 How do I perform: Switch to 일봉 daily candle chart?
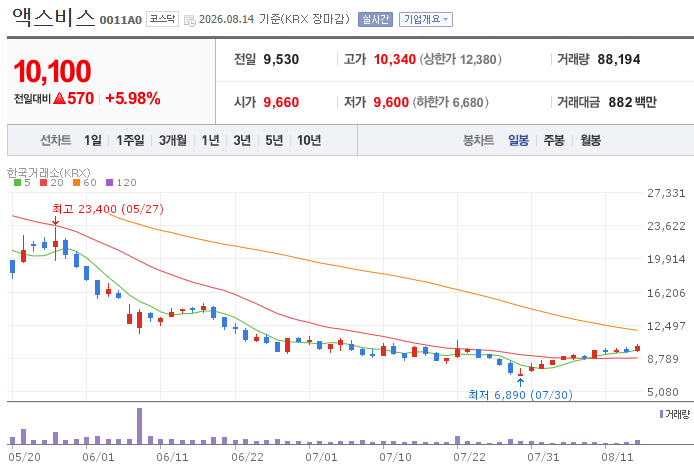pyautogui.click(x=518, y=140)
